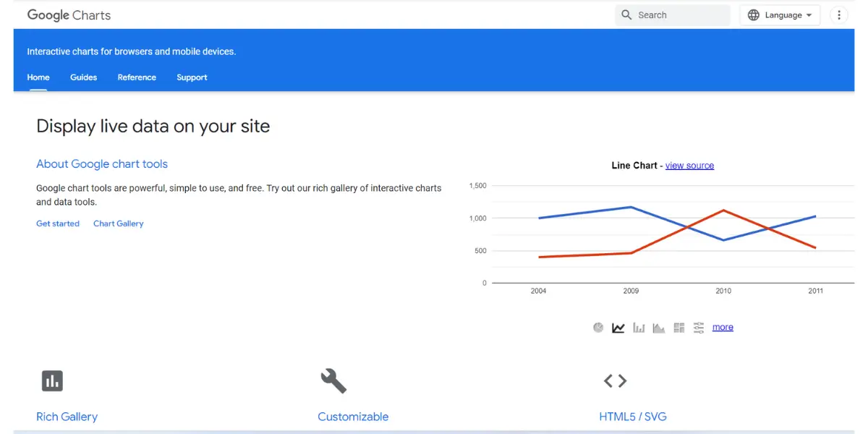Click the 500 y-axis label
Screen dimensions: 868x434
(480, 251)
